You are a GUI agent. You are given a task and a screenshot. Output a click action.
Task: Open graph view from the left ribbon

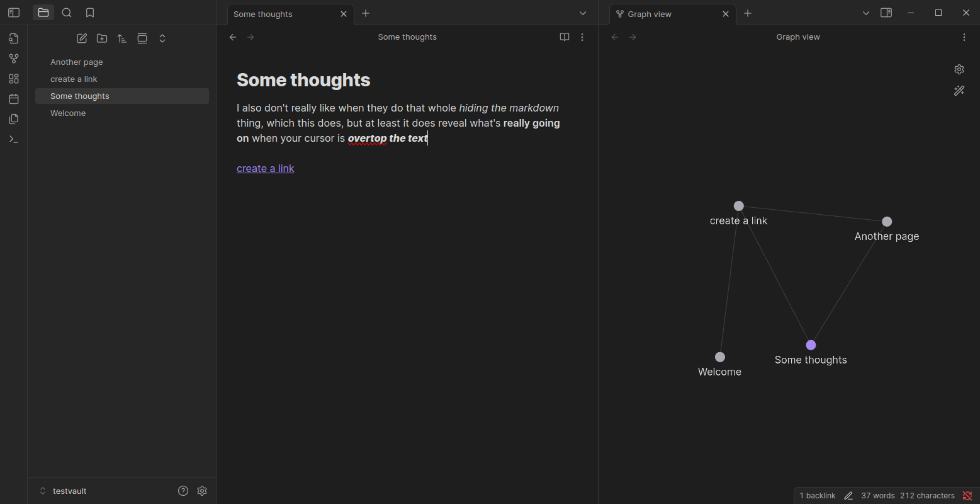[x=14, y=59]
